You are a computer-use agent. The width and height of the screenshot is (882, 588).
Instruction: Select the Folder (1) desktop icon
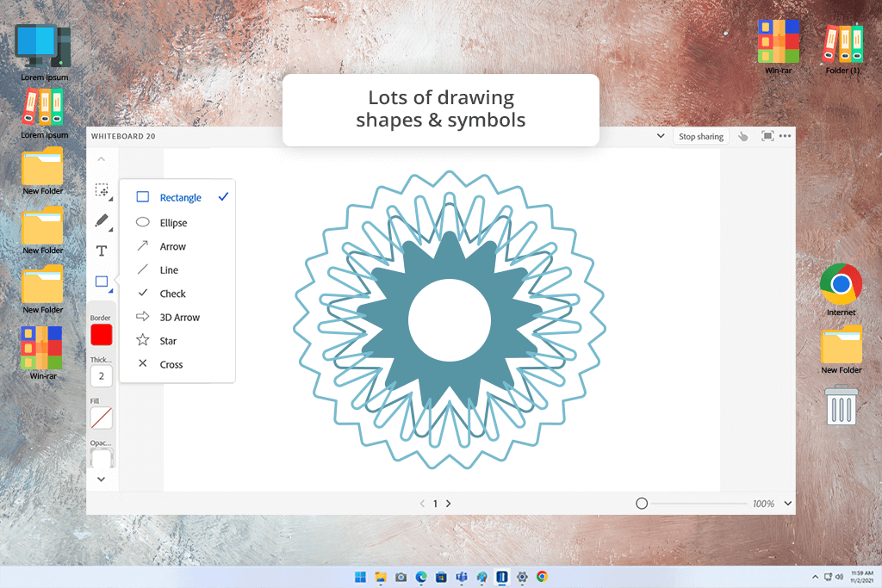842,47
